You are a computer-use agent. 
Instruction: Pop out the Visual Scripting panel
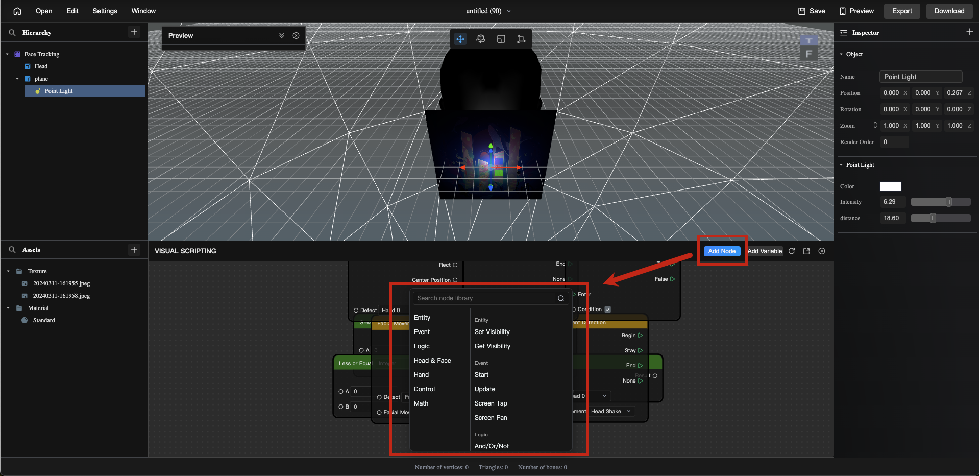[x=806, y=251]
